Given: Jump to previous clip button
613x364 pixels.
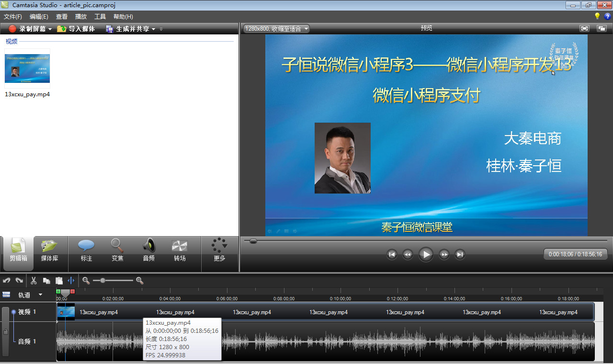Looking at the screenshot, I should (x=392, y=254).
